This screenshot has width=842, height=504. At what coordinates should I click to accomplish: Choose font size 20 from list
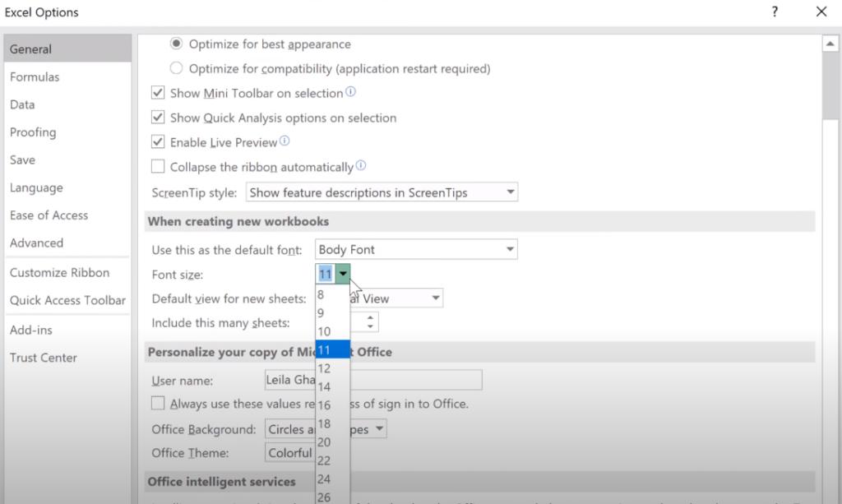pos(332,442)
